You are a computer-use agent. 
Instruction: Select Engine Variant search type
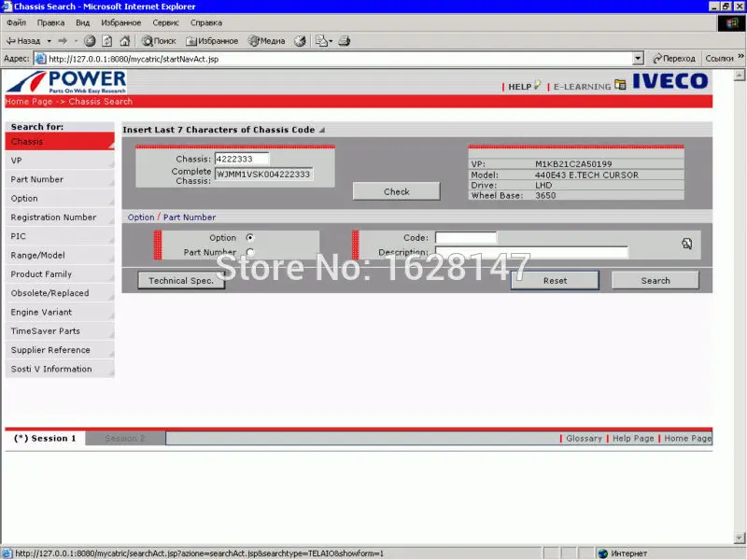coord(60,313)
